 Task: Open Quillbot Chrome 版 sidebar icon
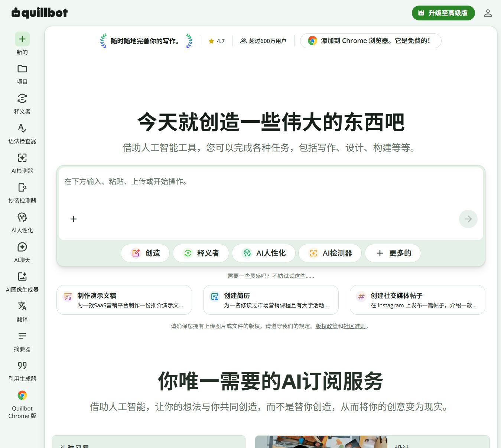(22, 395)
